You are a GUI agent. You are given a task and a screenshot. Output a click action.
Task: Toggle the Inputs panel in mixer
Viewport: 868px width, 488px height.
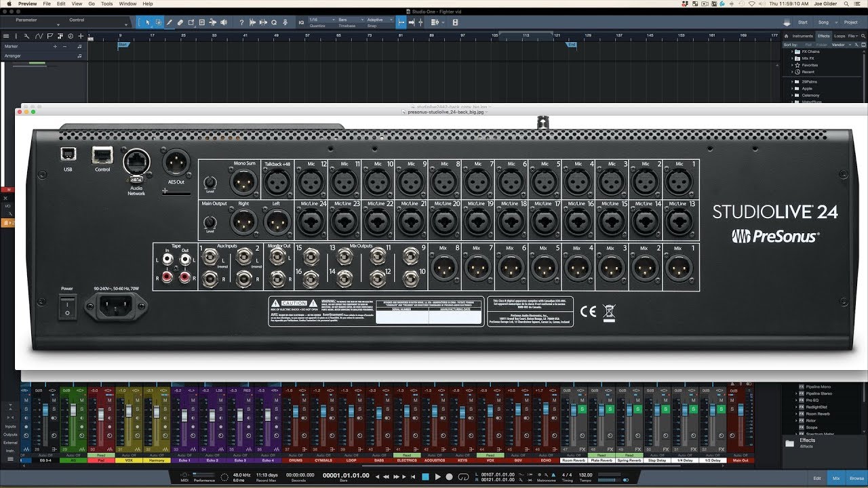point(10,426)
